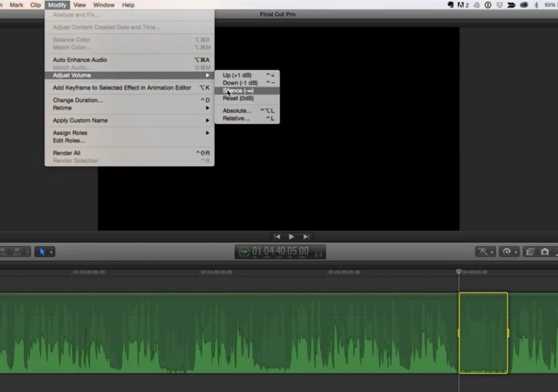Click the ruler mark 01:04:35:00.00
Image resolution: width=558 pixels, height=392 pixels.
coord(344,272)
